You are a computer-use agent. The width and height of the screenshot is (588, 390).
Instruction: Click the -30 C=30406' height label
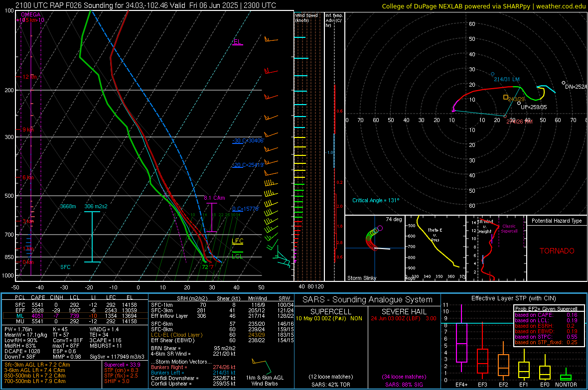[x=248, y=140]
